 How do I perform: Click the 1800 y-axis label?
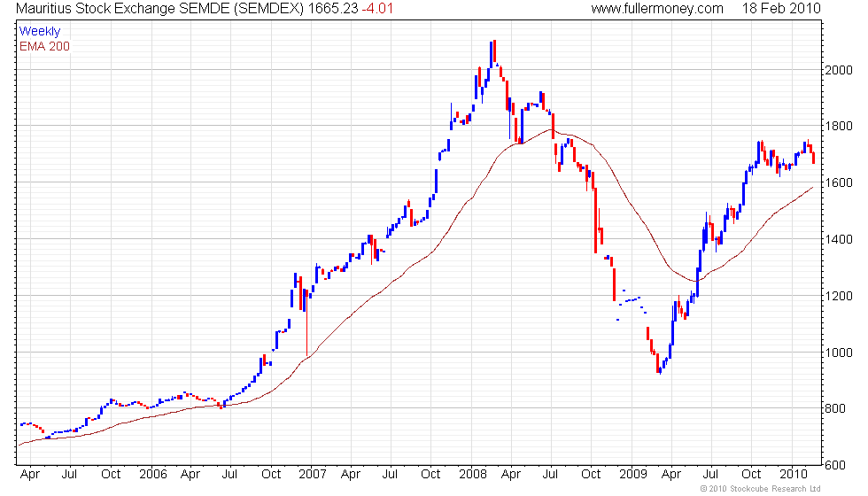point(839,126)
